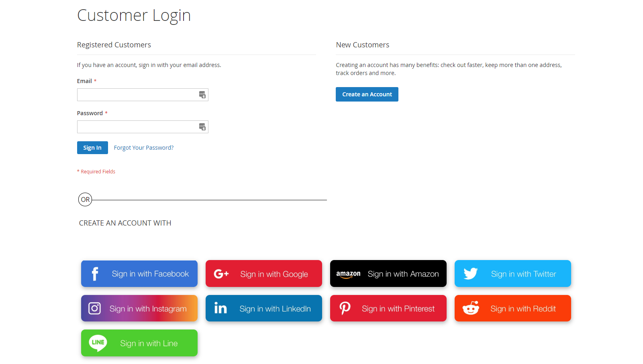The width and height of the screenshot is (643, 364).
Task: Click the Twitter bird icon
Action: pos(470,274)
